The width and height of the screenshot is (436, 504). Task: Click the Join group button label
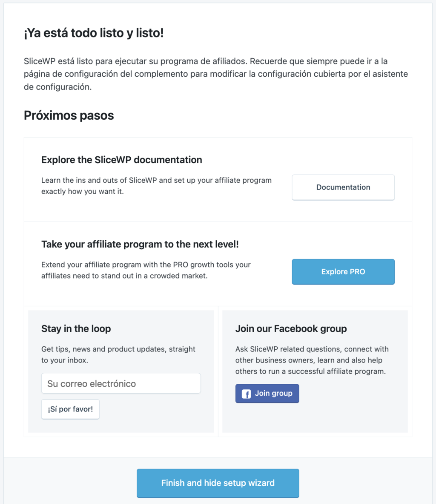point(273,394)
